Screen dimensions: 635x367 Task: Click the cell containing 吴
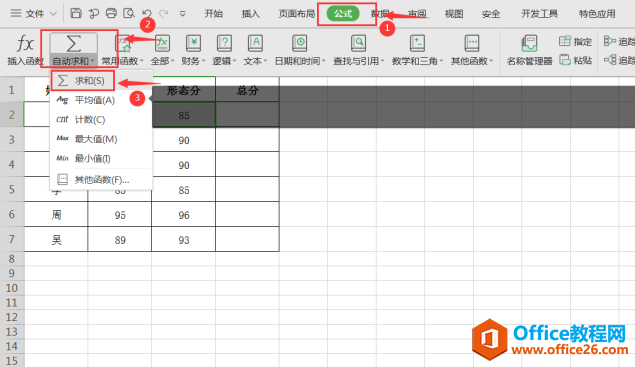[x=56, y=240]
